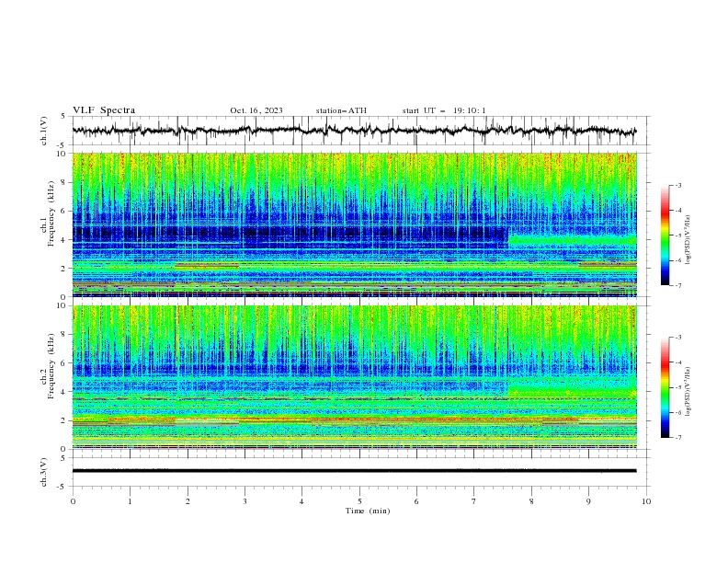Image resolution: width=728 pixels, height=563 pixels.
Task: Click time axis tick label 5
Action: [359, 501]
